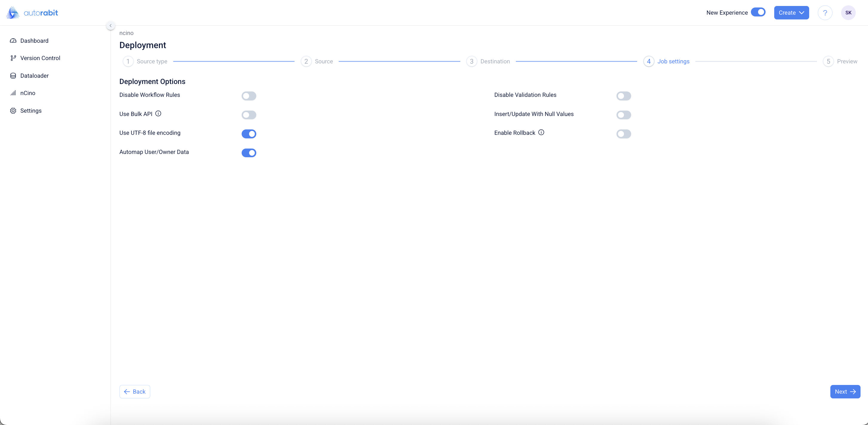The height and width of the screenshot is (425, 868).
Task: Click the Version Control branch icon
Action: pos(13,58)
